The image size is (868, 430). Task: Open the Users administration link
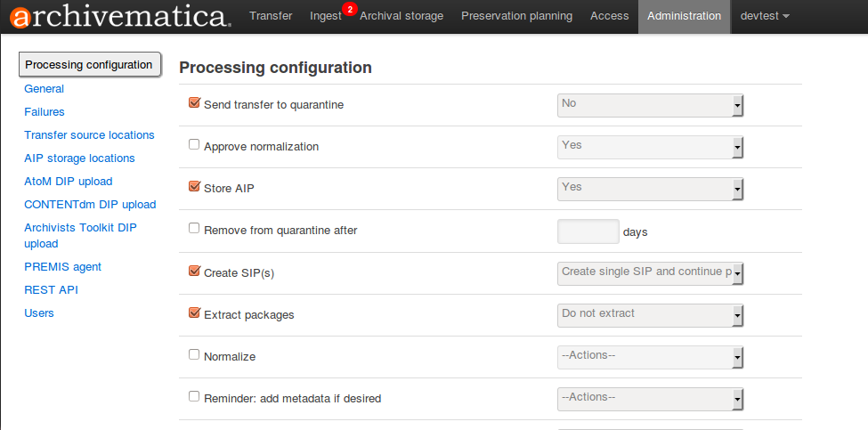39,313
